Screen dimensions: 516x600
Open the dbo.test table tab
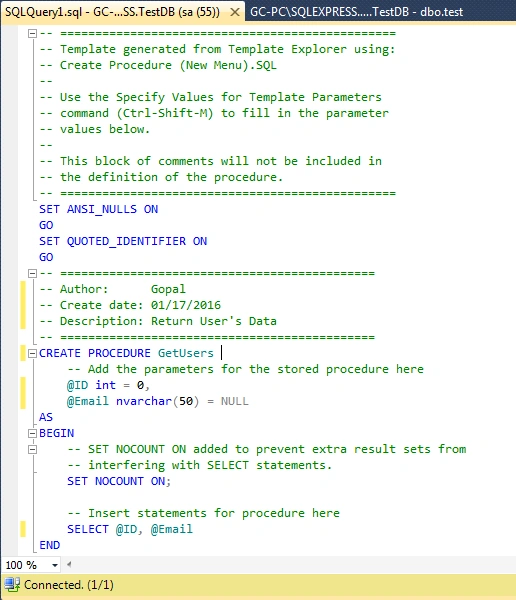(356, 12)
